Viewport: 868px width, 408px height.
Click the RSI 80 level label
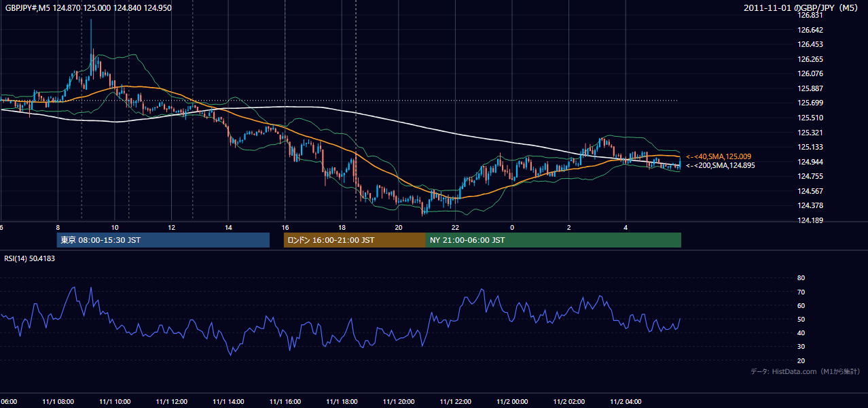tap(801, 278)
